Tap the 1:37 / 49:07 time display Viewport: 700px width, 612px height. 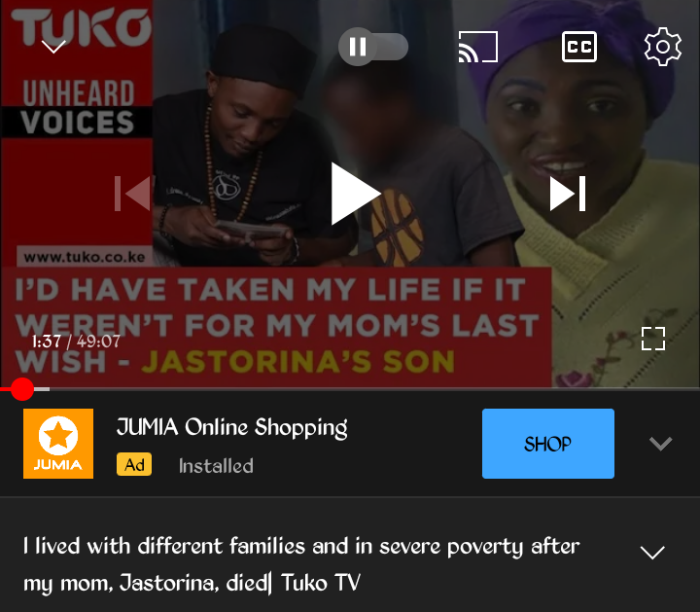coord(76,342)
